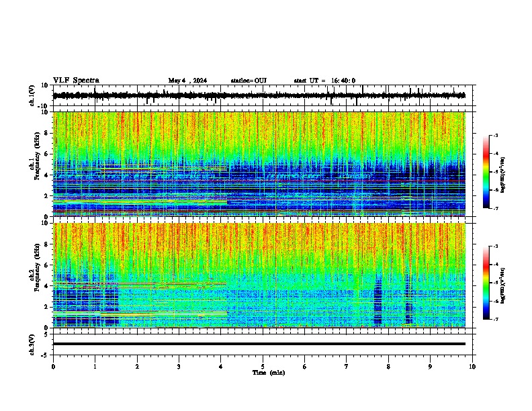
Task: Click the date "May 4 , 2024" in header
Action: 187,81
